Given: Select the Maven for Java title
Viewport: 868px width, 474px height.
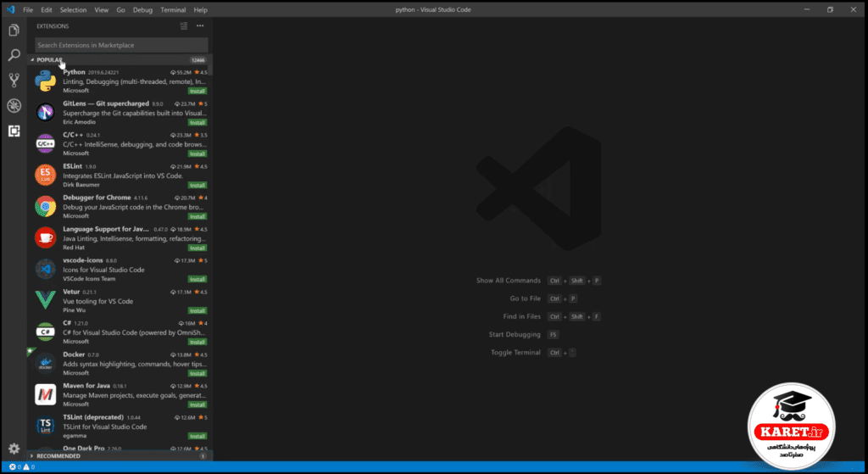Looking at the screenshot, I should pyautogui.click(x=86, y=386).
